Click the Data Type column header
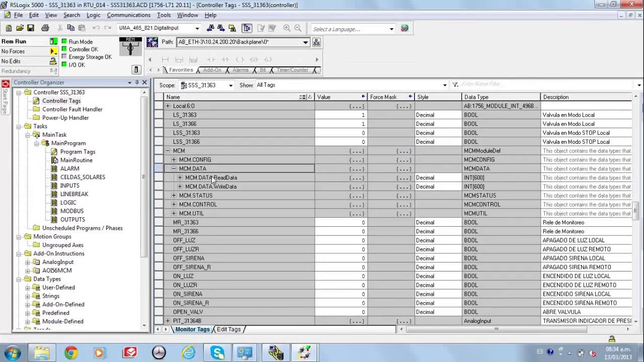The width and height of the screenshot is (644, 362). 501,97
